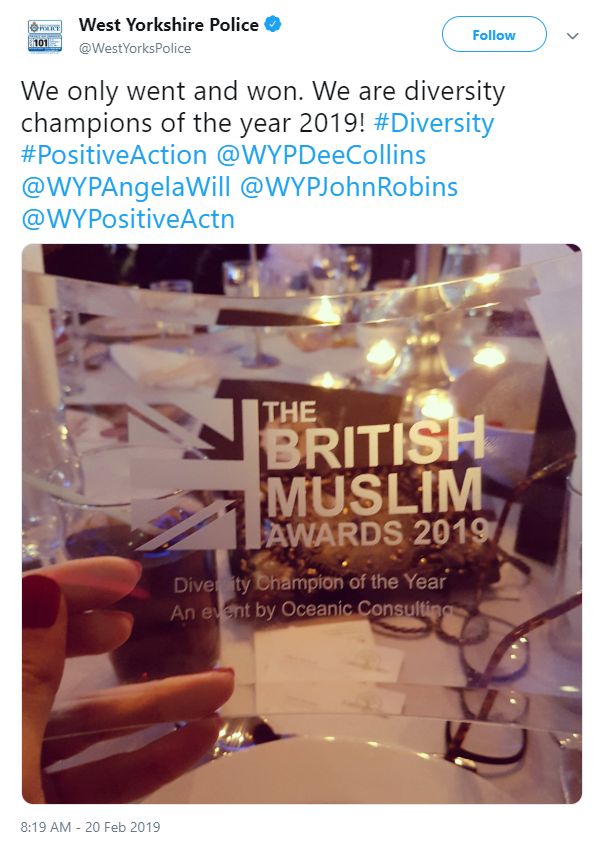Visit @WYPDeeCollins mention
Screen dimensions: 604x846
click(x=321, y=155)
